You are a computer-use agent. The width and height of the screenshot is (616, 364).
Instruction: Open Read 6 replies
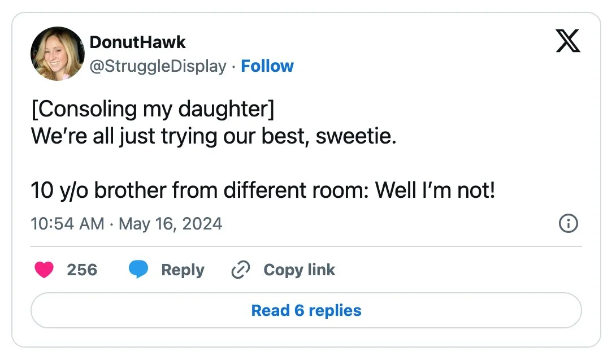click(x=306, y=310)
